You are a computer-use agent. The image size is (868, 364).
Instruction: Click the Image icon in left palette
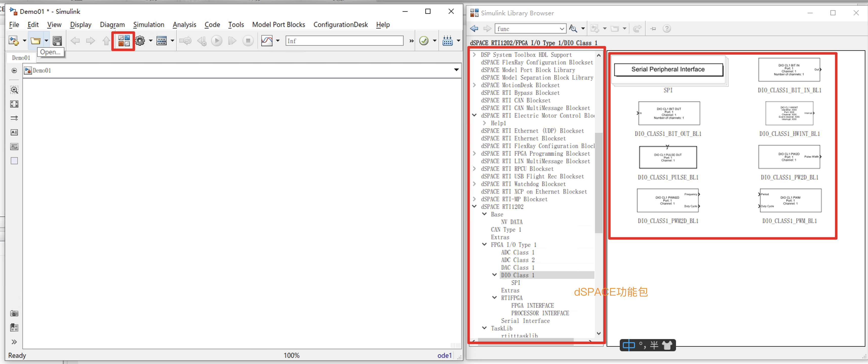[x=14, y=147]
